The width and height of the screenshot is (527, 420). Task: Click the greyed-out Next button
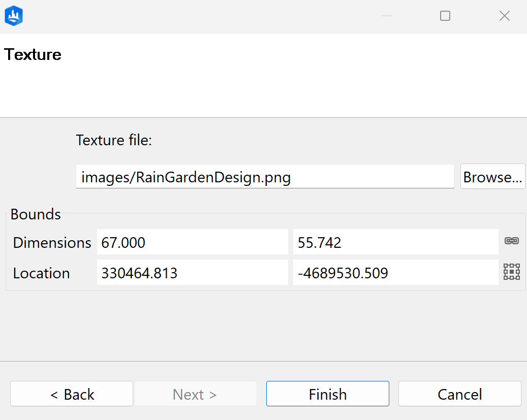(x=195, y=394)
